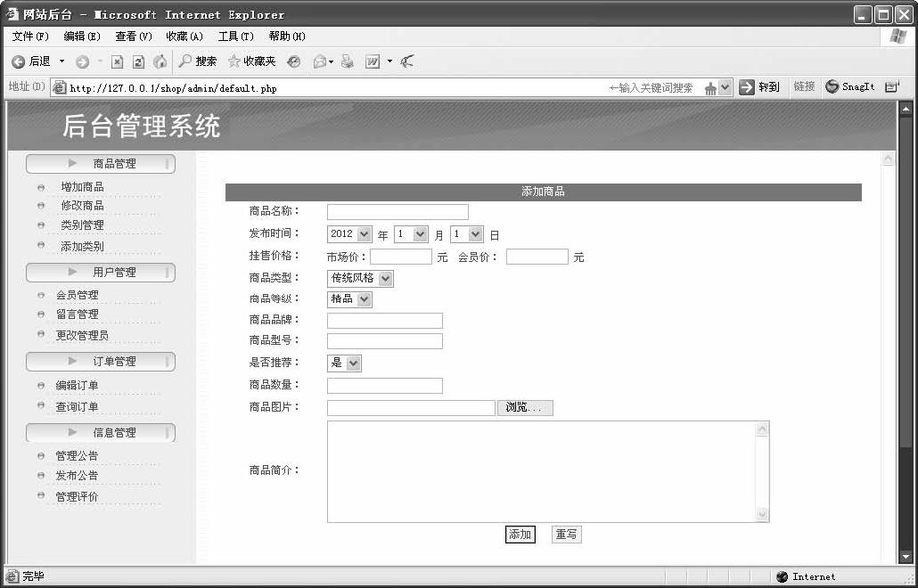Click the IE title bar page icon
This screenshot has height=588, width=918.
click(12, 14)
